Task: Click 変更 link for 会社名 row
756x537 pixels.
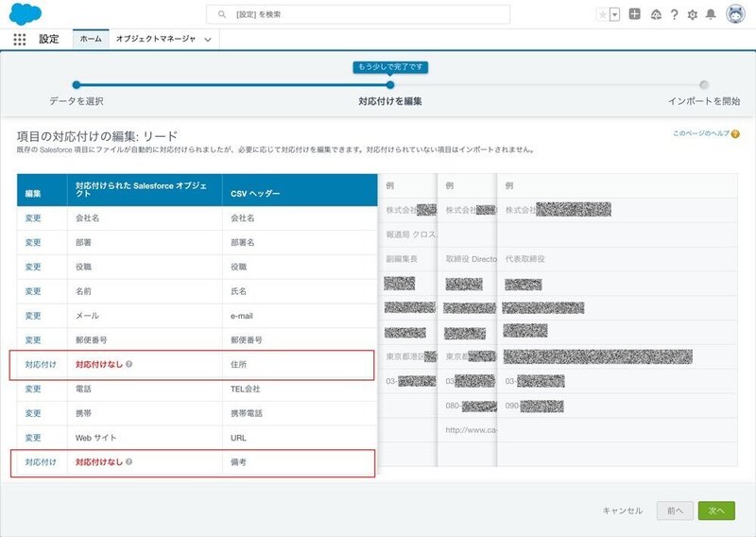Action: (33, 218)
